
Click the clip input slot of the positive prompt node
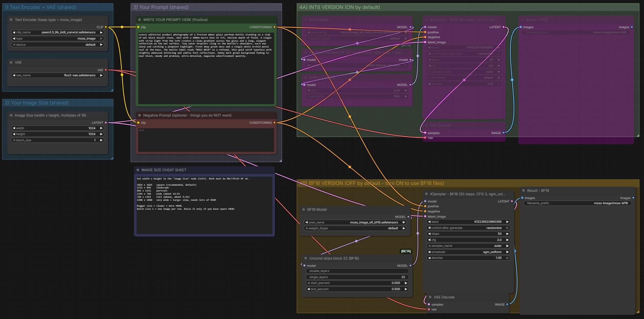pyautogui.click(x=138, y=27)
